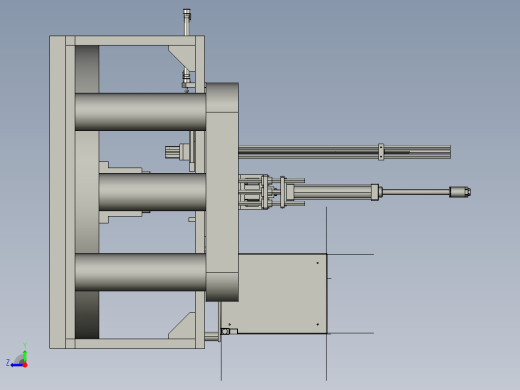The height and width of the screenshot is (390, 520).
Task: Click the blue Z axis arrow of the triad
Action: (x=16, y=365)
